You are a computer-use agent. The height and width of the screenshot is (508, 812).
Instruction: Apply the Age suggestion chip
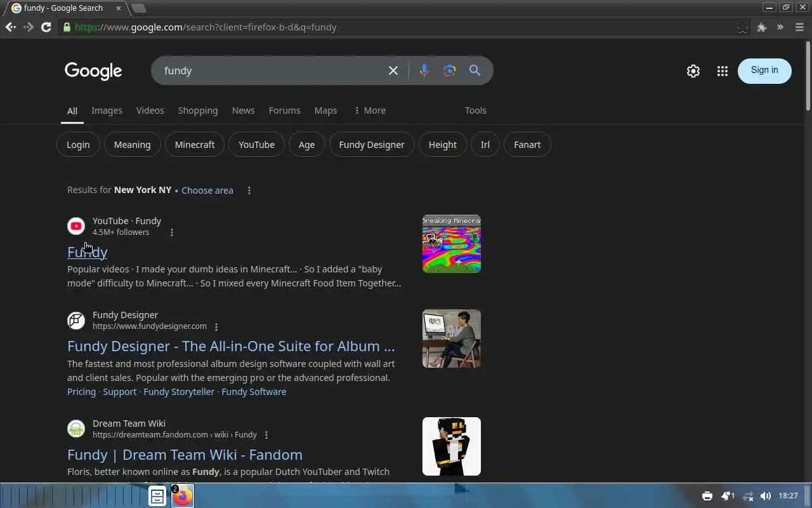pyautogui.click(x=306, y=145)
